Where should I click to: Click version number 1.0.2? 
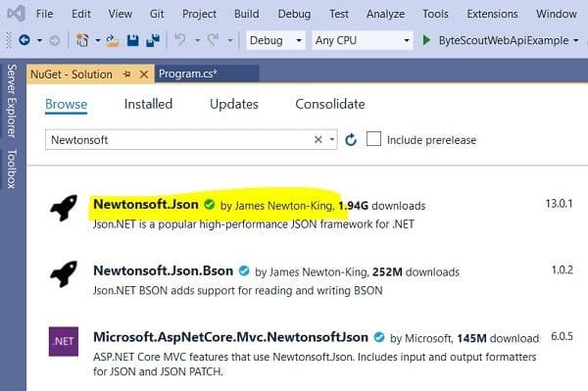point(562,269)
